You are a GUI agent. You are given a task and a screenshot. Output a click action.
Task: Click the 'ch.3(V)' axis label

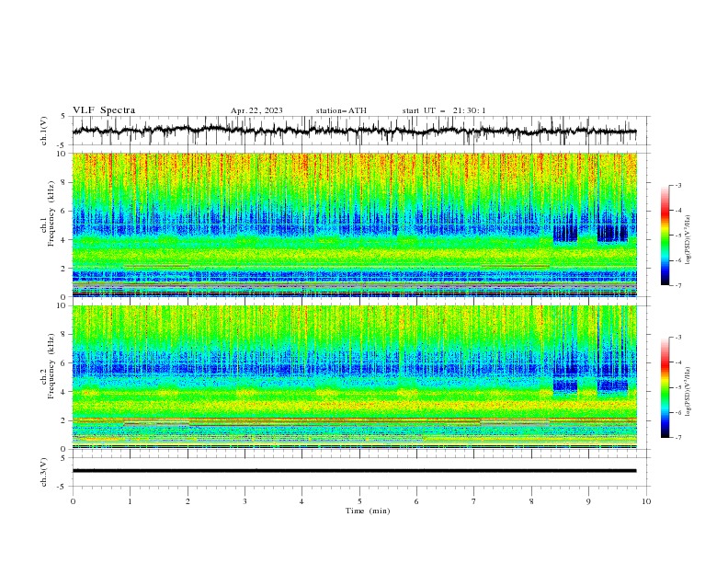[44, 472]
